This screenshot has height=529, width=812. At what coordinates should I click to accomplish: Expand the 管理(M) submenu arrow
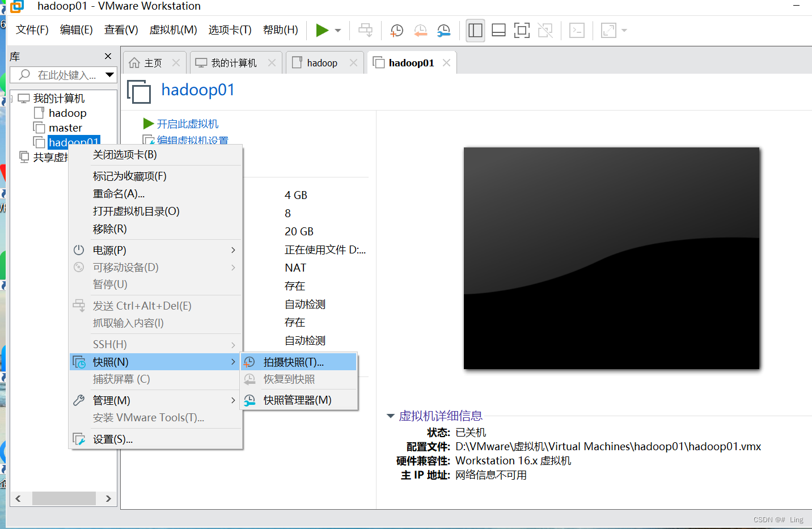[233, 400]
